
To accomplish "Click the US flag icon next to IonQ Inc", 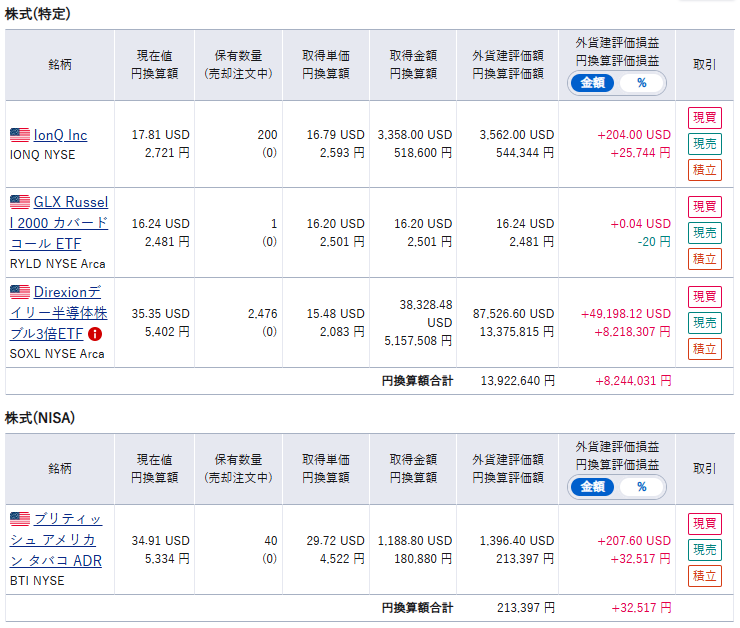I will point(20,135).
